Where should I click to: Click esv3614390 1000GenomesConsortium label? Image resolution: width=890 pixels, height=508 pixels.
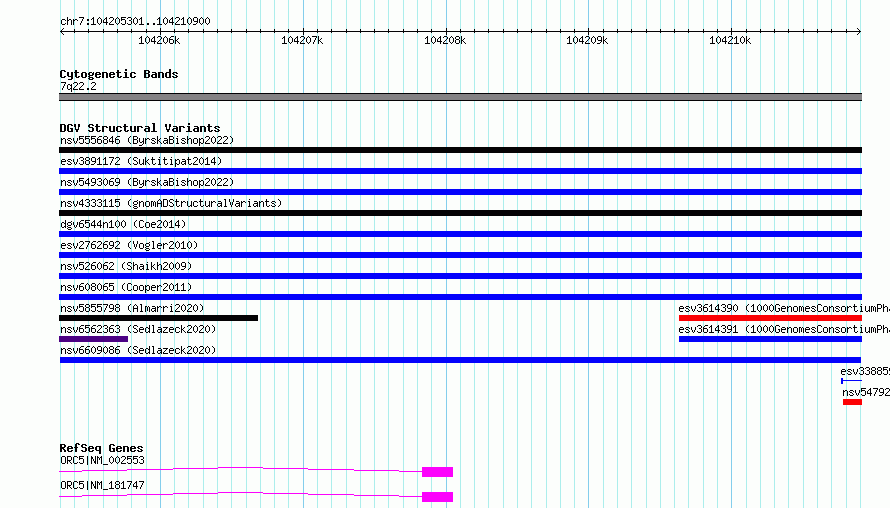(x=784, y=308)
